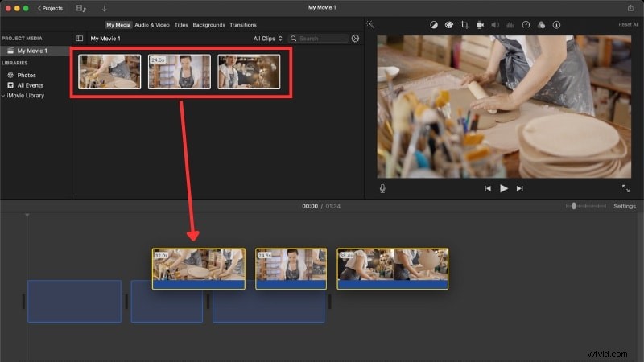Switch to the Audio & Video tab

151,25
